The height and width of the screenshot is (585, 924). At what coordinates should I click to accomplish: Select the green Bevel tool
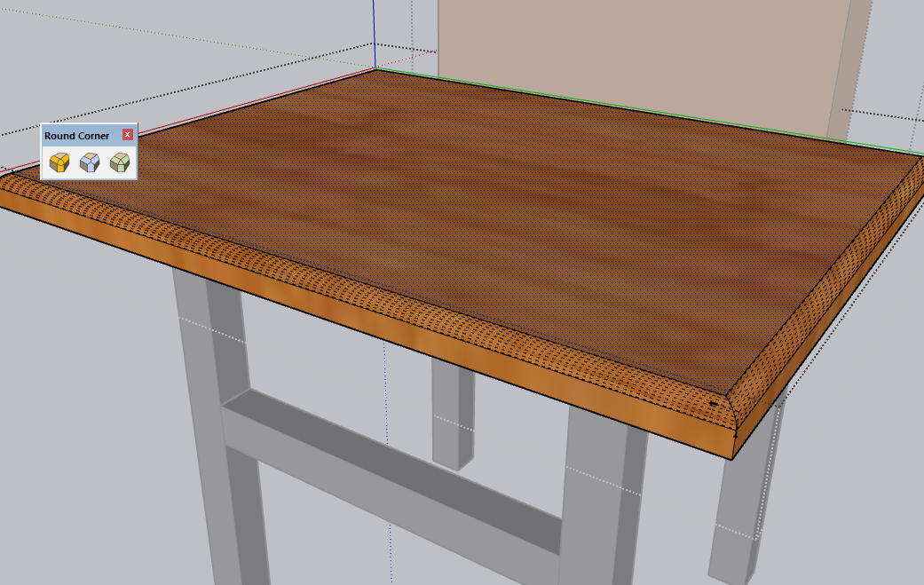[x=120, y=162]
